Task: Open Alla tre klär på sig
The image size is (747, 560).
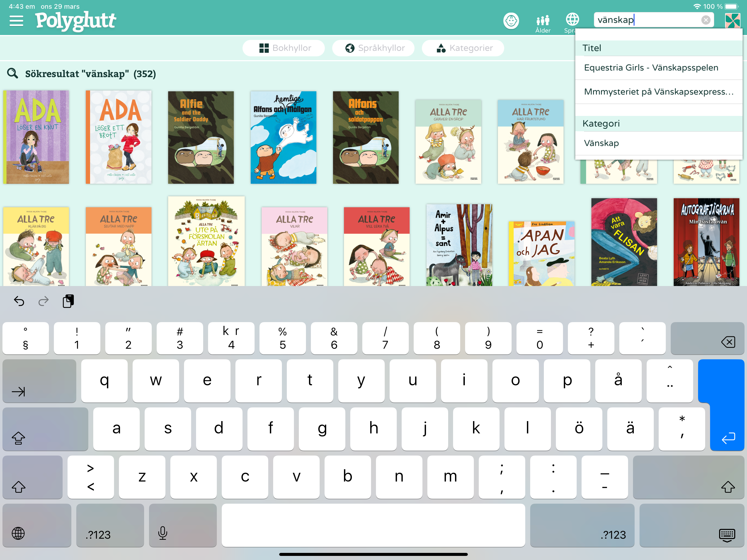Action: point(36,247)
